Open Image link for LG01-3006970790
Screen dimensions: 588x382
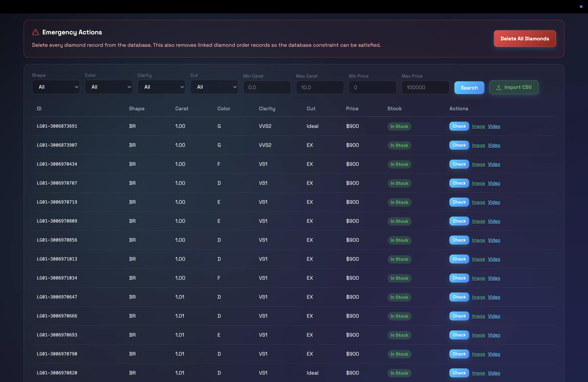pyautogui.click(x=478, y=354)
